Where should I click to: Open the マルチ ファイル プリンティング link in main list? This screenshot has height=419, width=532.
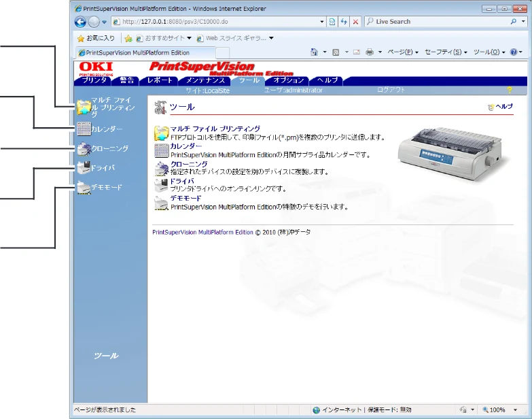coord(215,129)
